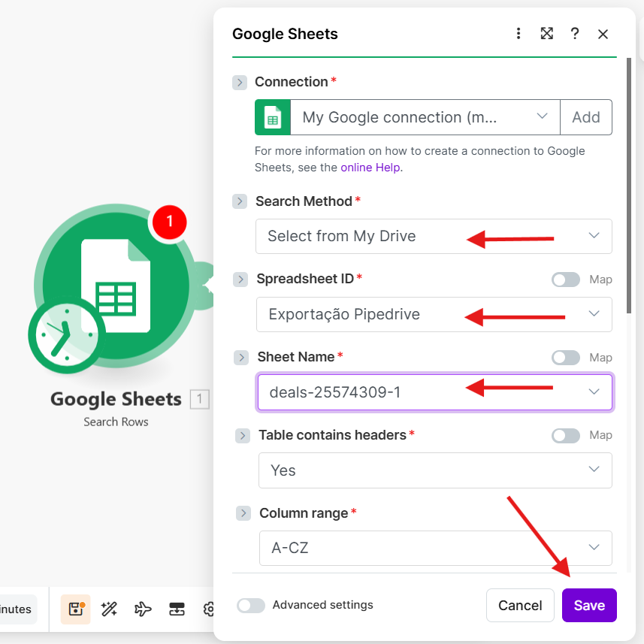The image size is (644, 644).
Task: Open the Sheet Name dropdown
Action: [x=435, y=392]
